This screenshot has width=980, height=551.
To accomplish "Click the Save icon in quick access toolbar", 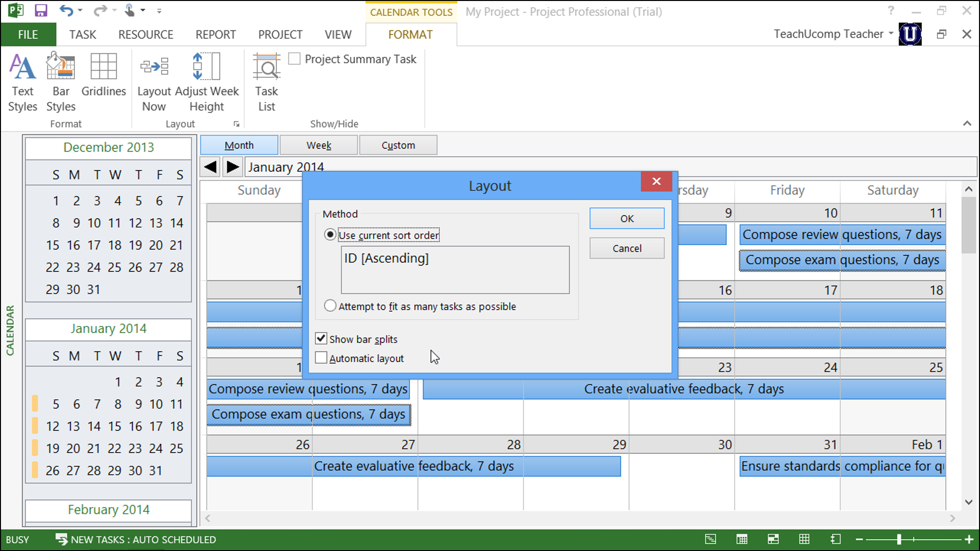I will 42,10.
